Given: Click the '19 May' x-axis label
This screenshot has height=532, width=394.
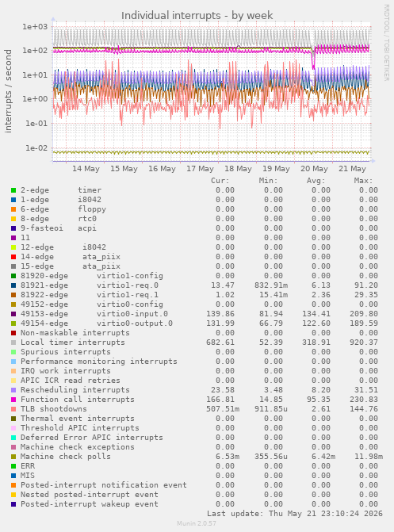Looking at the screenshot, I should pyautogui.click(x=276, y=169).
